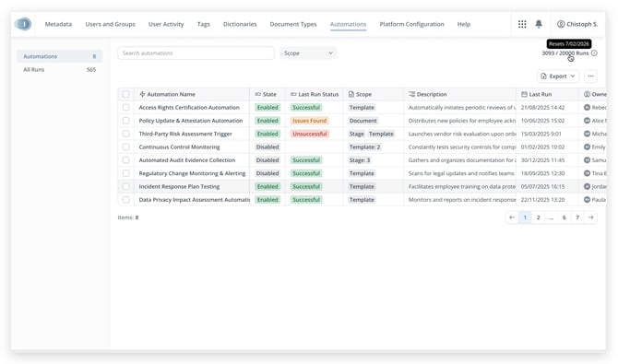
Task: Focus the Search automations field
Action: coord(196,53)
